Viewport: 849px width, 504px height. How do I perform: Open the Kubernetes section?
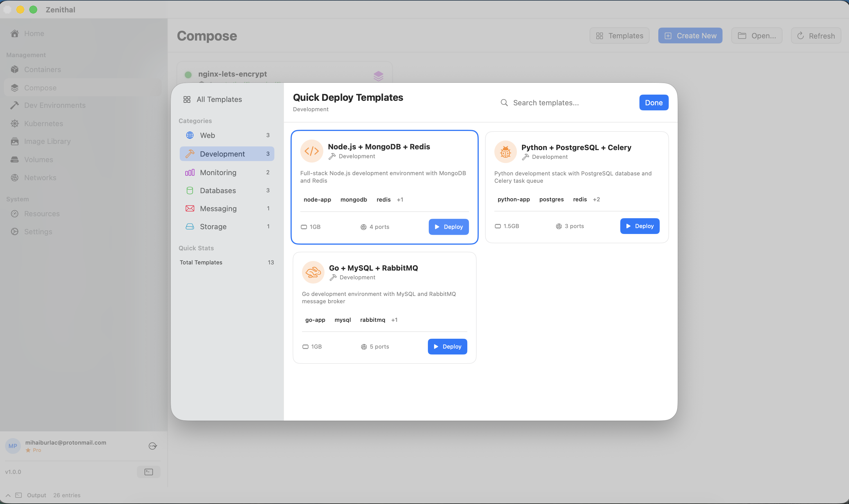point(43,123)
